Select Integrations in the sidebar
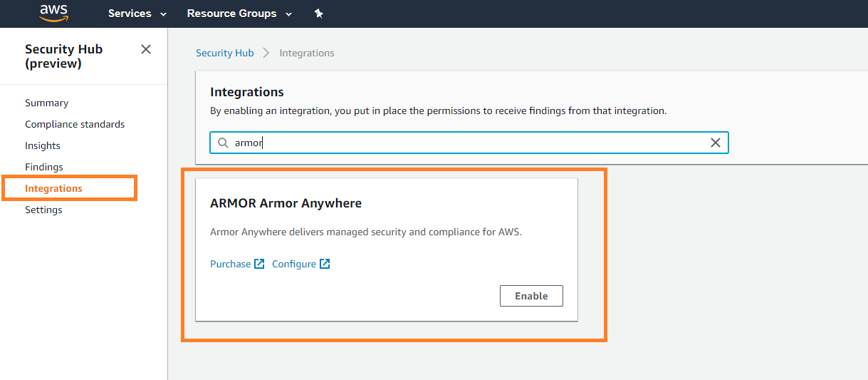 [53, 188]
